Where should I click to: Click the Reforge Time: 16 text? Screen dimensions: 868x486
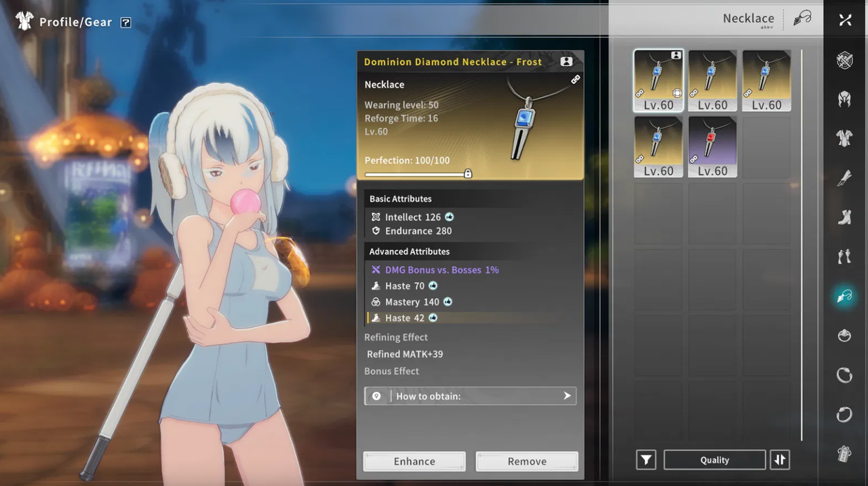click(x=401, y=118)
